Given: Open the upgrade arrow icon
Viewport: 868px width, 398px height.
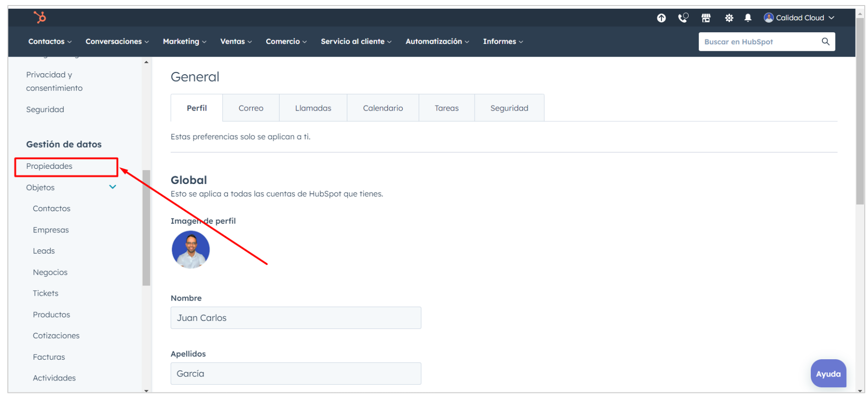Looking at the screenshot, I should click(661, 18).
